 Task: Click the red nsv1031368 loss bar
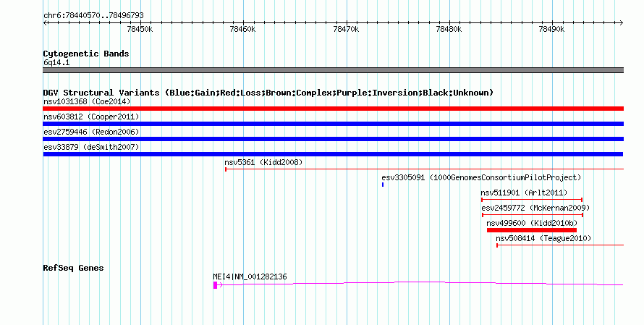click(333, 109)
